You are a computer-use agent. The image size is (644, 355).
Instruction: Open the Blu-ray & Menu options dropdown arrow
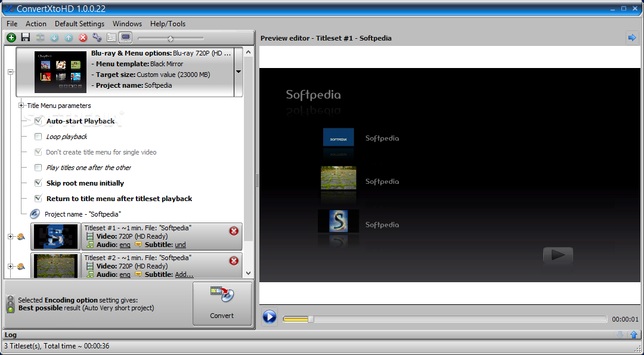(238, 72)
